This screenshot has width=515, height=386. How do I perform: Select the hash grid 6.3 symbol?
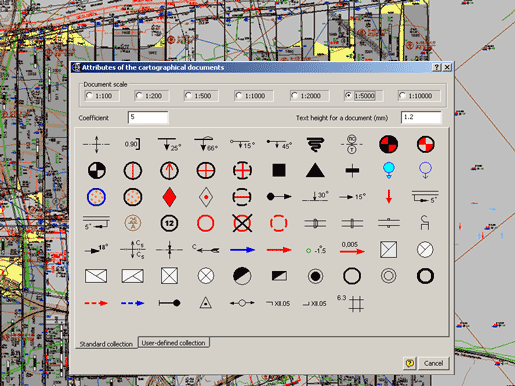351,303
